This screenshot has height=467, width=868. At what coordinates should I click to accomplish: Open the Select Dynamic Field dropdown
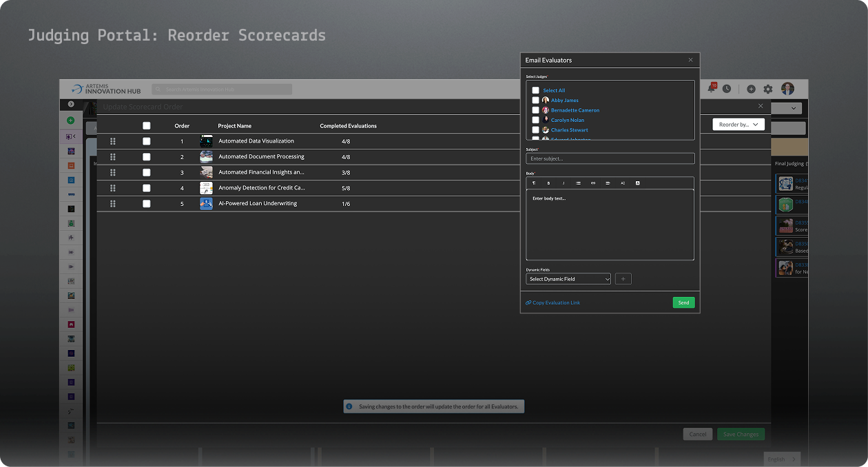[x=568, y=279]
